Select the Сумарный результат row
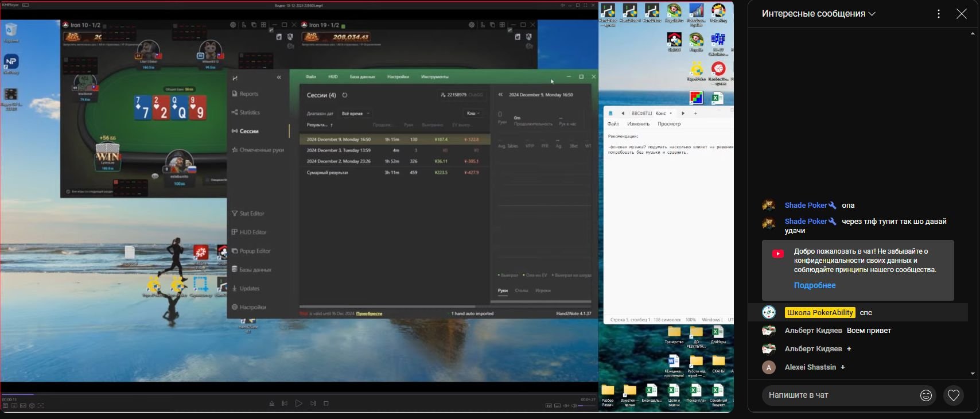Image resolution: width=980 pixels, height=419 pixels. 395,172
